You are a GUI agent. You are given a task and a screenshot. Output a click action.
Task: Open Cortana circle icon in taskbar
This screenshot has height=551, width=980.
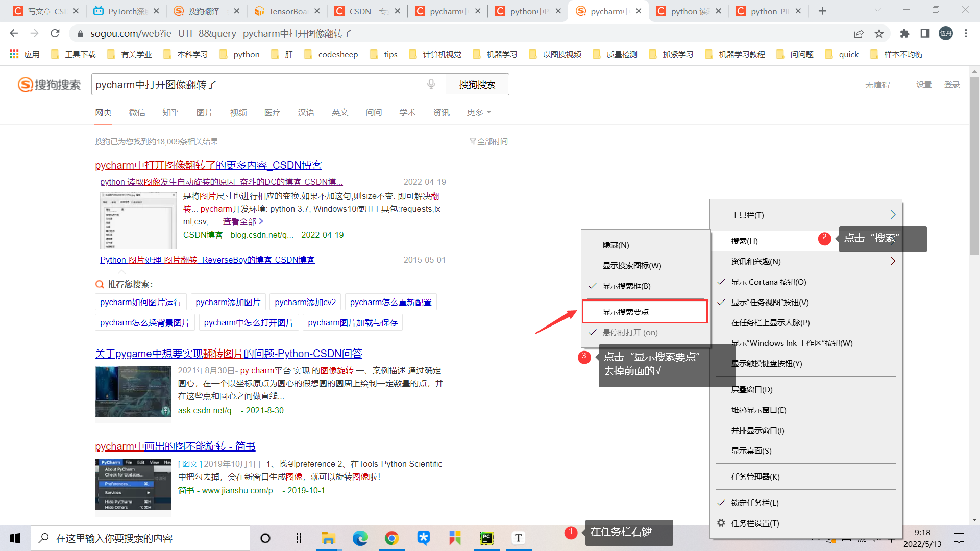[265, 538]
